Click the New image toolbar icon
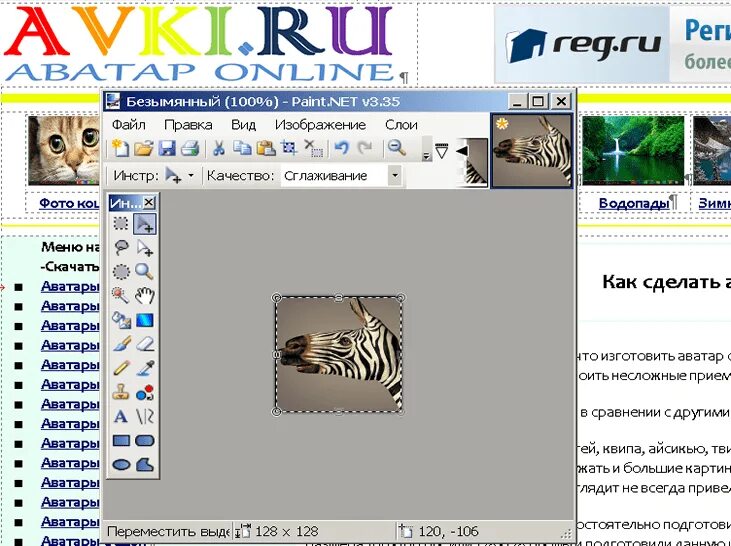 (x=121, y=149)
